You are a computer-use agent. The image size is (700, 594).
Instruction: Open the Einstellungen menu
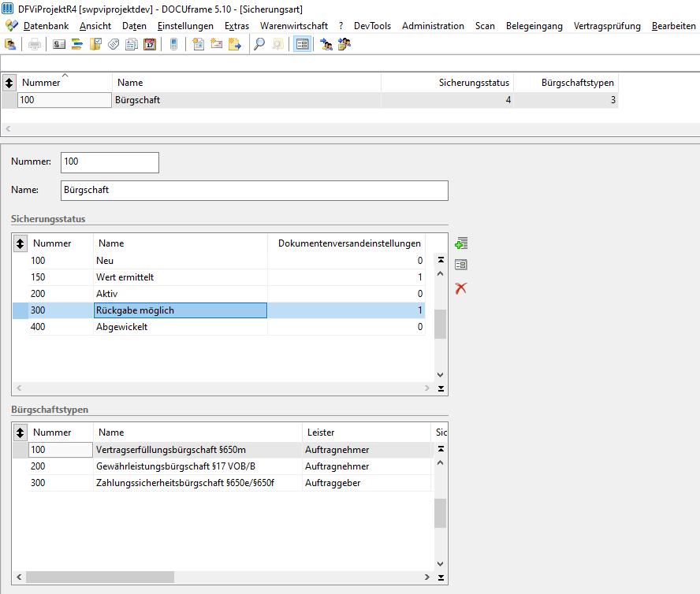pyautogui.click(x=185, y=26)
